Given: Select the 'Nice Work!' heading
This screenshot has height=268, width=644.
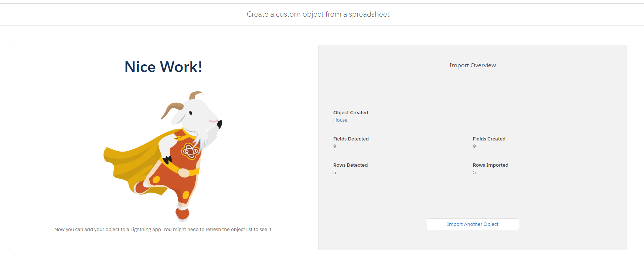Looking at the screenshot, I should click(163, 67).
